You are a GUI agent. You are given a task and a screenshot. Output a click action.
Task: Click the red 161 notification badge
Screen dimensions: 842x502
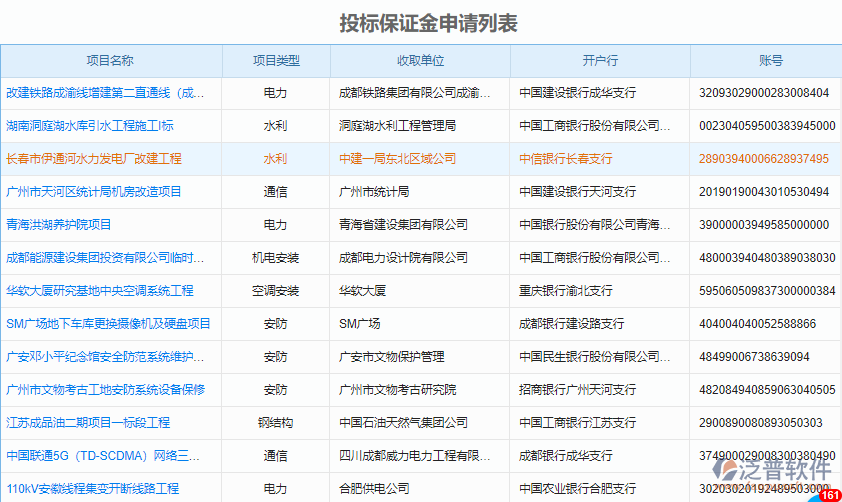click(x=831, y=495)
